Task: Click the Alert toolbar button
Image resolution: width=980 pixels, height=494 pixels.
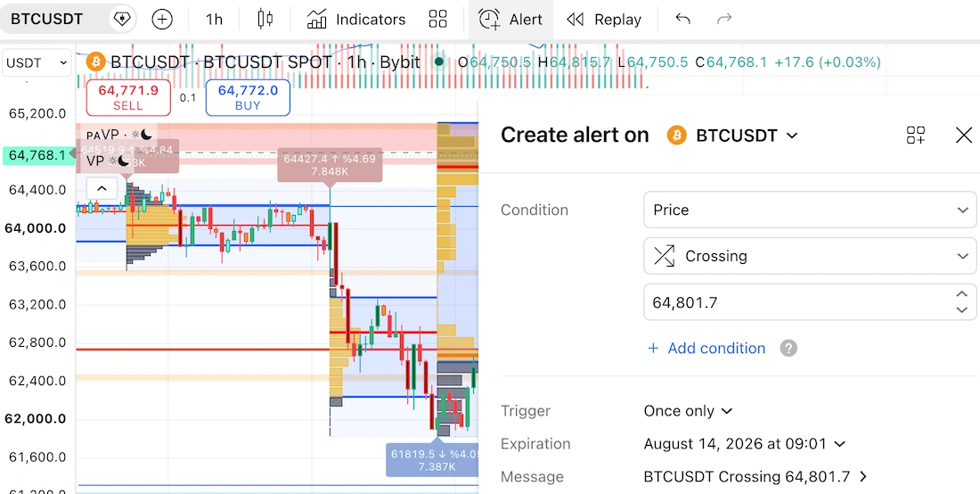Action: coord(510,20)
